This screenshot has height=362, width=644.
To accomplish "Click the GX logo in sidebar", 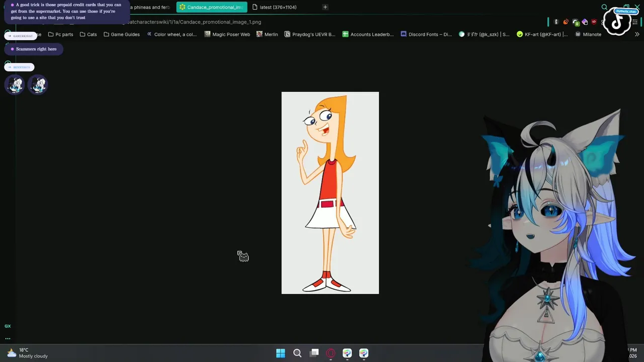I will pyautogui.click(x=8, y=326).
